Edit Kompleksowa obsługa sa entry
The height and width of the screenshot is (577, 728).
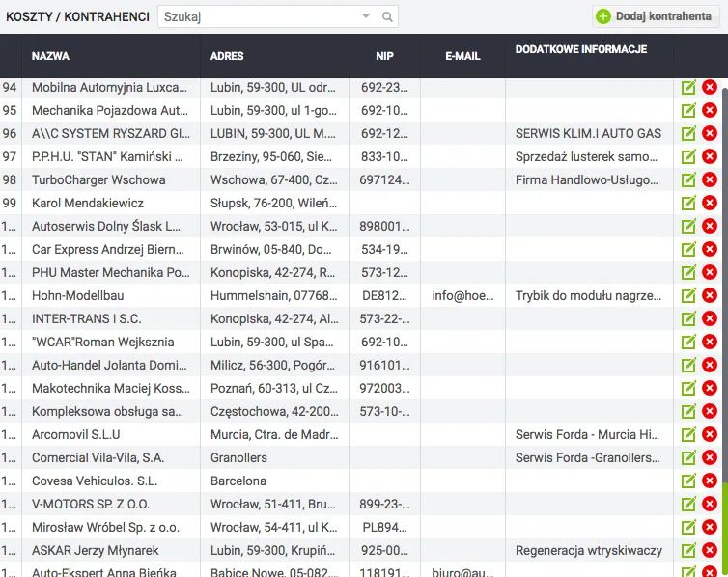click(x=688, y=411)
